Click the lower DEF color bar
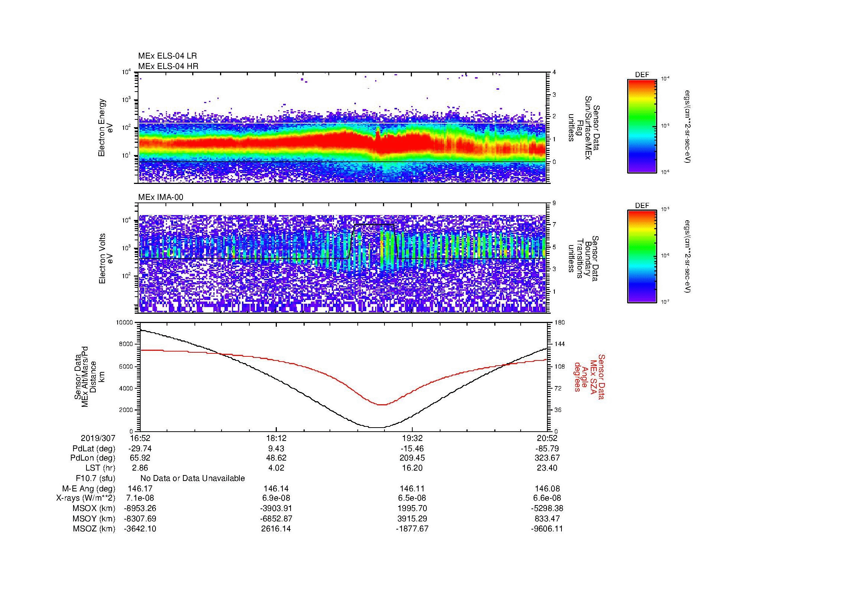Image resolution: width=868 pixels, height=613 pixels. [x=642, y=257]
